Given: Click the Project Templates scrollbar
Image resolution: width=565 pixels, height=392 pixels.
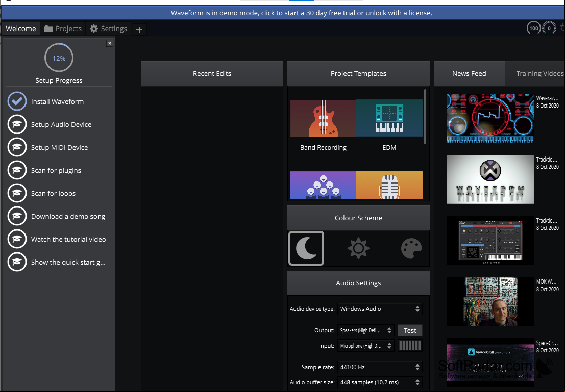Looking at the screenshot, I should 425,117.
